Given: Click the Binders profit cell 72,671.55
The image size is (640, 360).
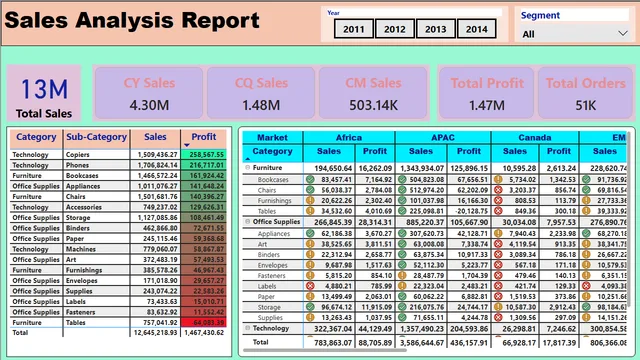Looking at the screenshot, I should 203,228.
